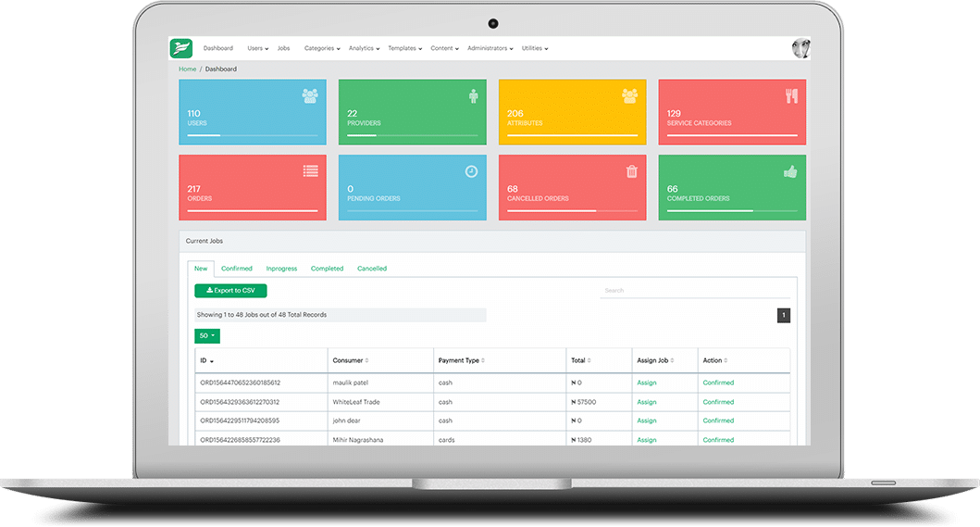Image resolution: width=980 pixels, height=527 pixels.
Task: Click the cutlery icon on Service Categories card
Action: click(x=792, y=95)
